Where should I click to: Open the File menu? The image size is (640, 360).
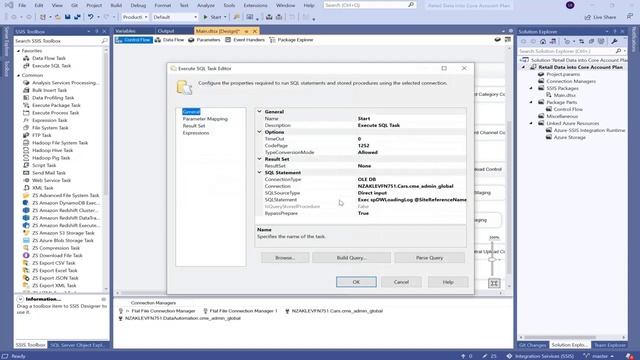point(22,5)
